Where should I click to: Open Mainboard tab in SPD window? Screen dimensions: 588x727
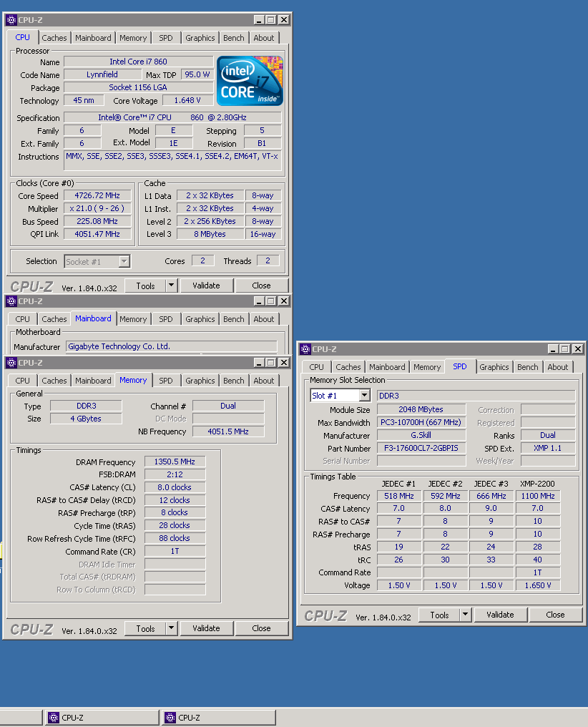(x=388, y=367)
